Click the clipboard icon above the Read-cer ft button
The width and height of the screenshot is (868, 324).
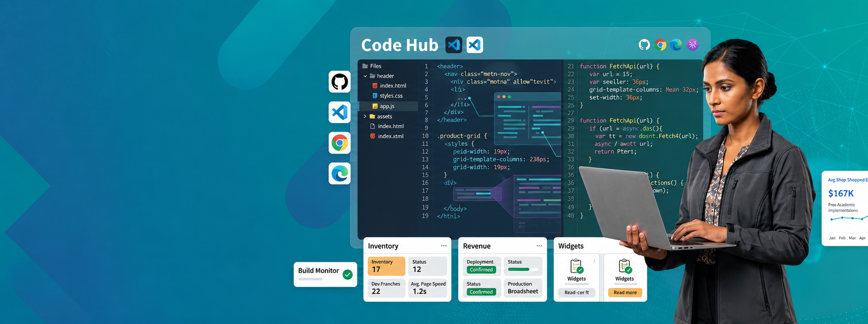(x=576, y=266)
